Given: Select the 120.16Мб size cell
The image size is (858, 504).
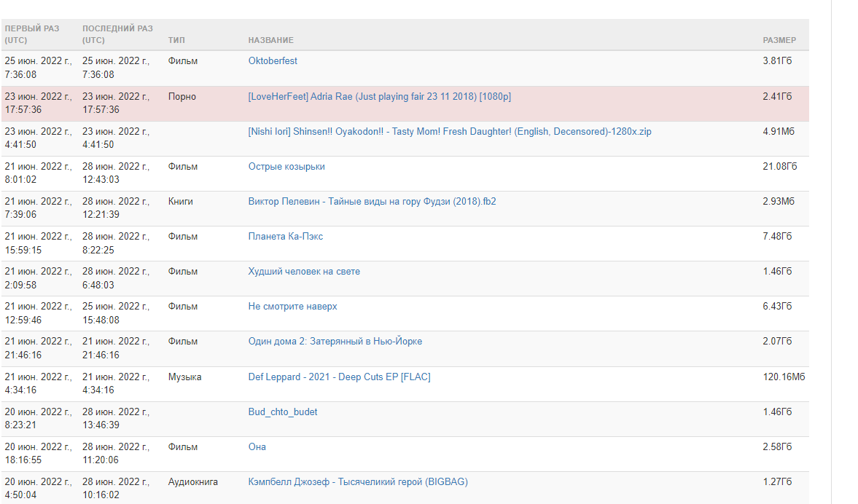Looking at the screenshot, I should click(784, 377).
